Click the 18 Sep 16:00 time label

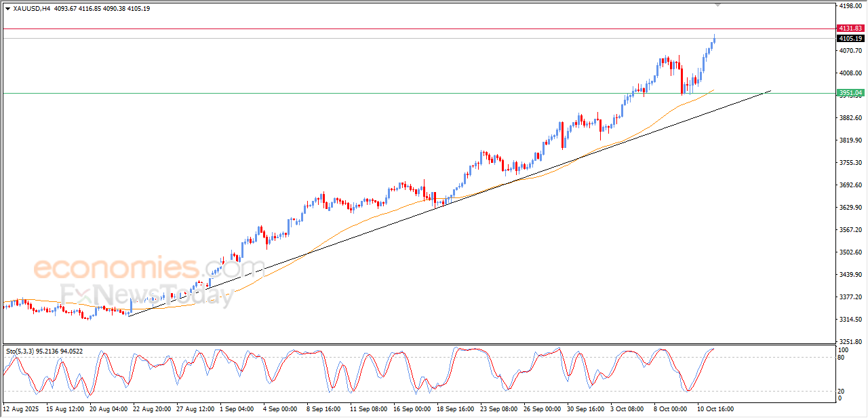point(456,409)
